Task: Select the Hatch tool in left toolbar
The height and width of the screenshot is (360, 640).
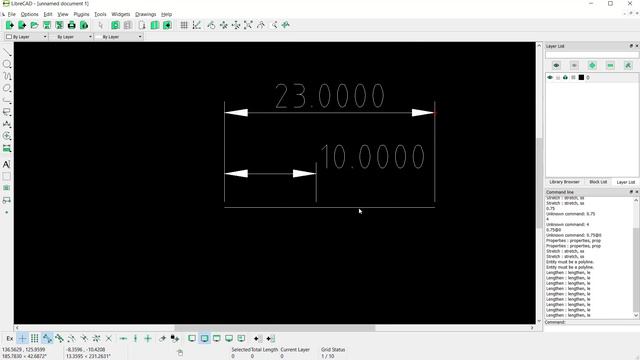Action: click(x=7, y=176)
